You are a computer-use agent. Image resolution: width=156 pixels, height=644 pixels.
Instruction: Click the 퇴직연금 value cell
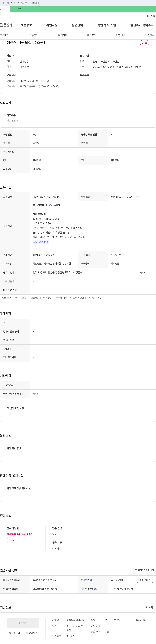pos(115,263)
